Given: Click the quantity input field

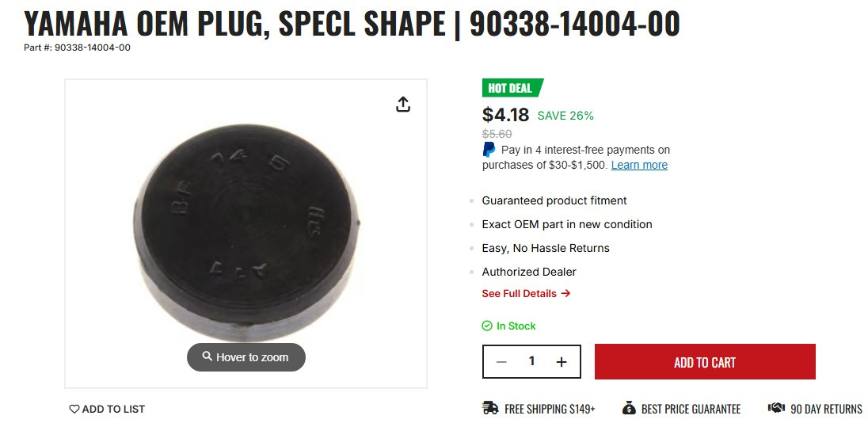Looking at the screenshot, I should (531, 361).
